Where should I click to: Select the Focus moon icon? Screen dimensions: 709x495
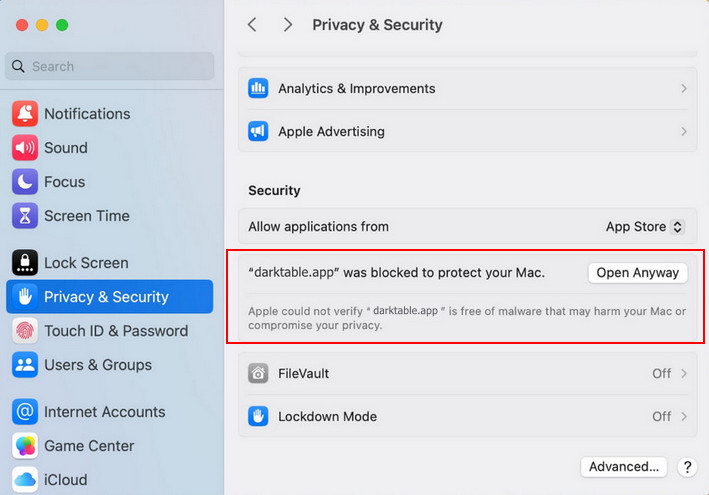pyautogui.click(x=25, y=182)
